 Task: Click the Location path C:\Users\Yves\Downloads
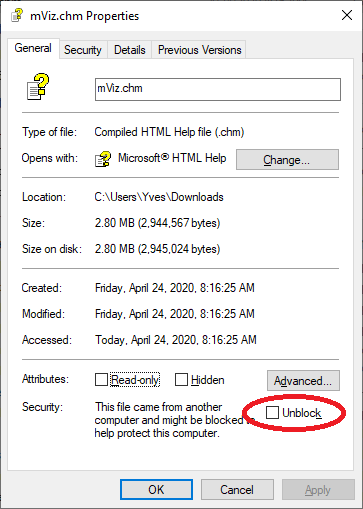tap(159, 197)
